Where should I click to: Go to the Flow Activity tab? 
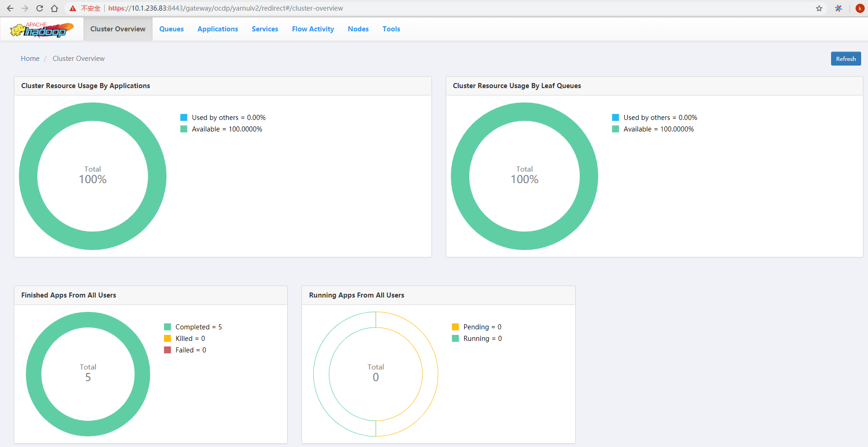[313, 29]
